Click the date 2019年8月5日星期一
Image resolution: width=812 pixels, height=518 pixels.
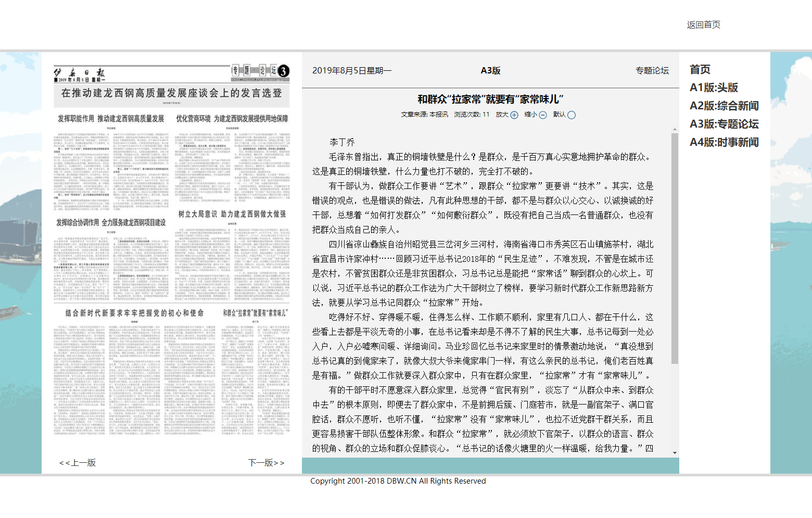pos(352,71)
